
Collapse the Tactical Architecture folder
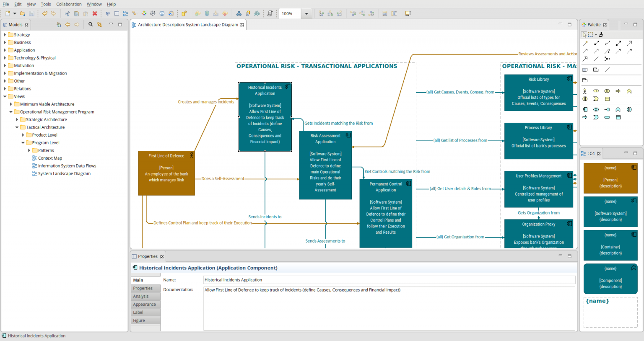17,127
